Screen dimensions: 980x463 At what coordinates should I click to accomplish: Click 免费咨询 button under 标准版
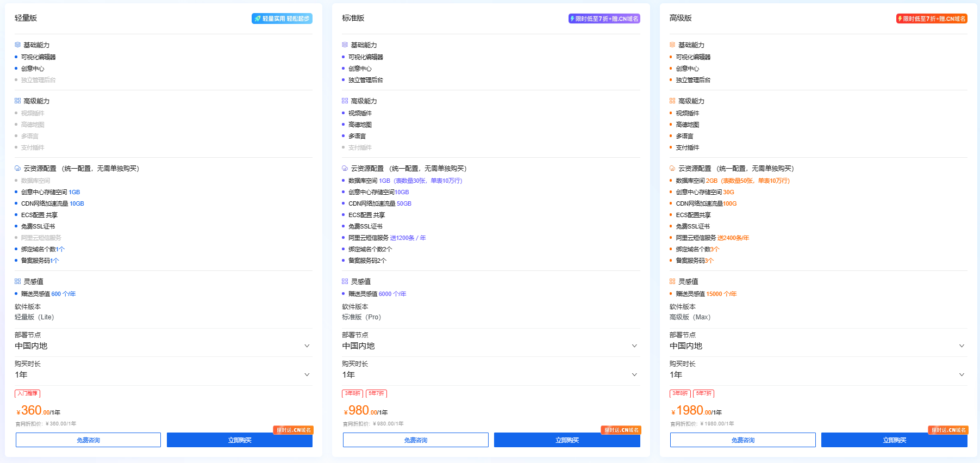point(416,440)
